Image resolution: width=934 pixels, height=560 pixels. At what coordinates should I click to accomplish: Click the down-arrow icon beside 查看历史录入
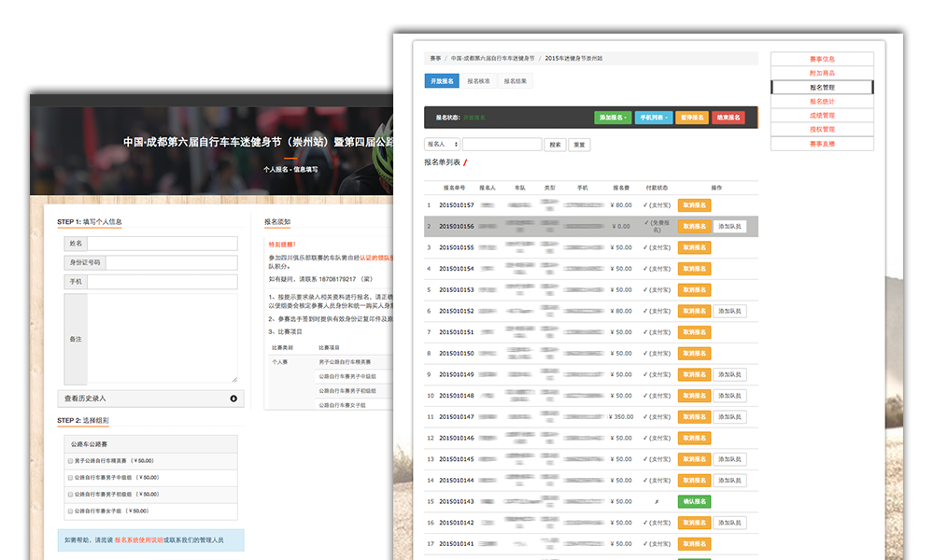tap(233, 399)
